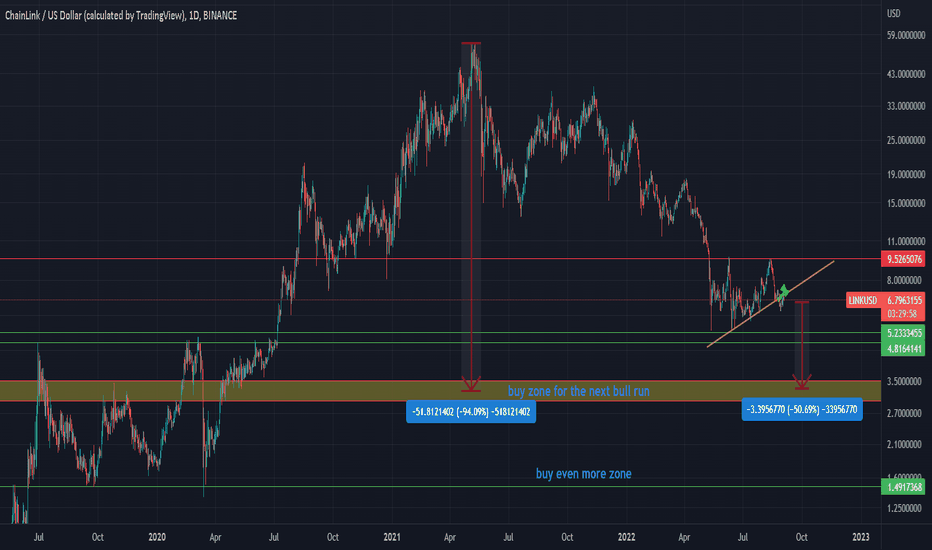This screenshot has width=932, height=550.
Task: Click the 59.0000000 price axis label
Action: pos(906,36)
